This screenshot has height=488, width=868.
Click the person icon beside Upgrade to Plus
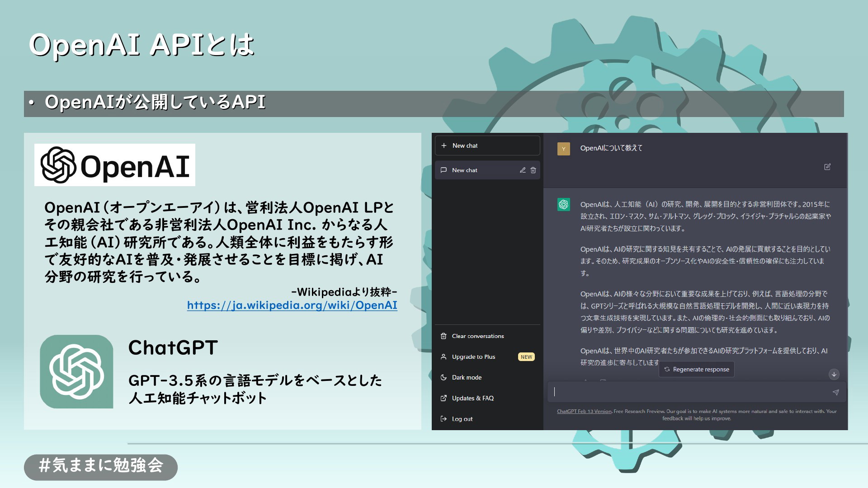pos(443,357)
